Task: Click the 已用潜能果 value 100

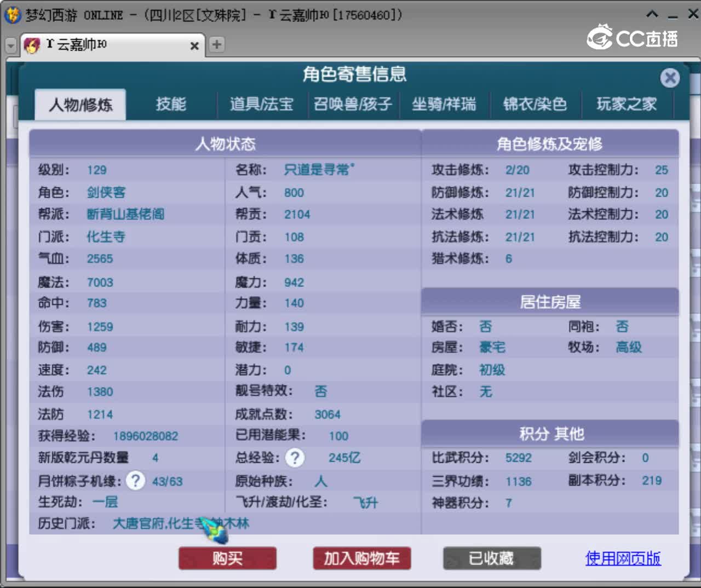Action: pyautogui.click(x=338, y=436)
